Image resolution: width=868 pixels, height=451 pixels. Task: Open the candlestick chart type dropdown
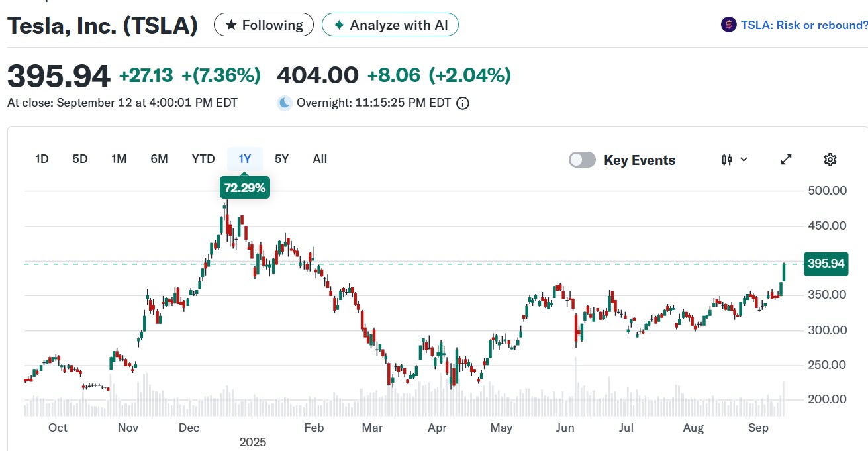click(734, 160)
